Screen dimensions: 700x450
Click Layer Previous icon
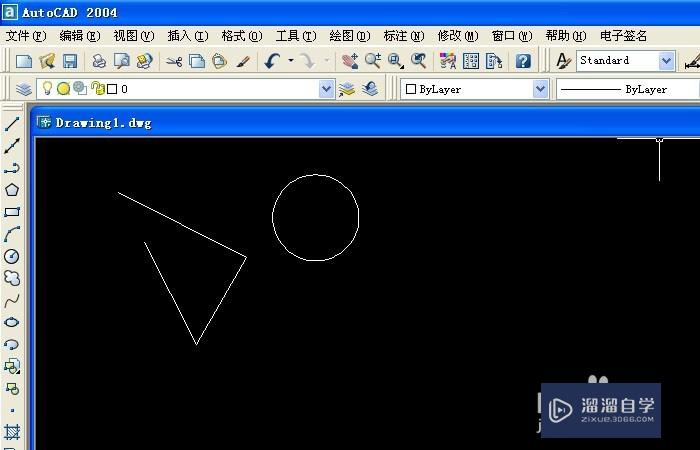pos(370,89)
